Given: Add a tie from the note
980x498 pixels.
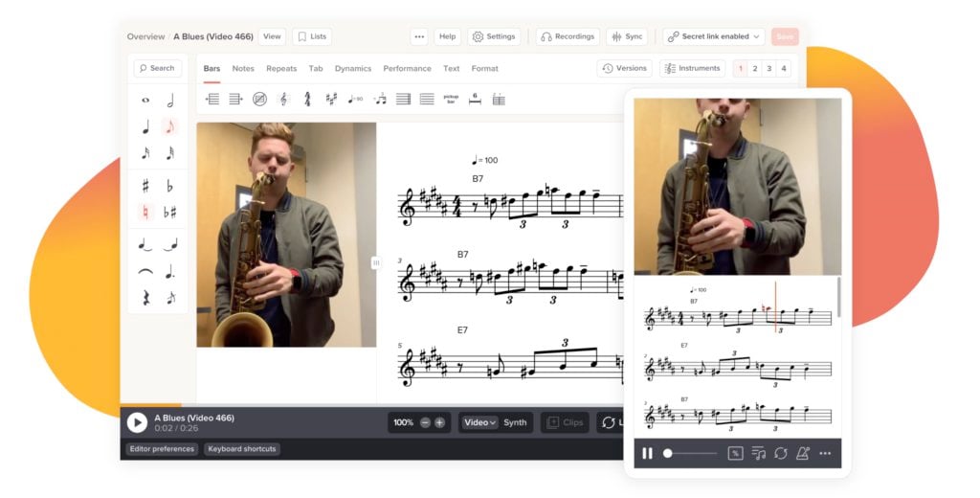Looking at the screenshot, I should coord(145,244).
